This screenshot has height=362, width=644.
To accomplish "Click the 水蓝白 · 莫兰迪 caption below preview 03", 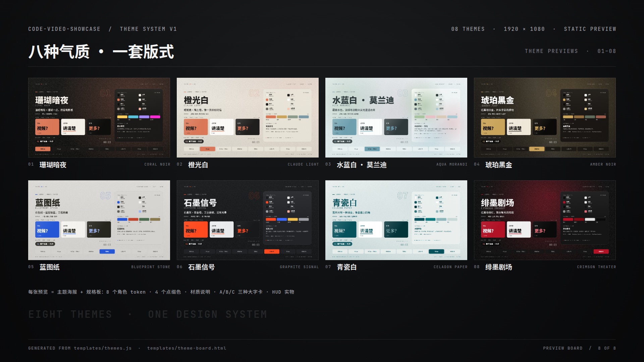I will click(362, 165).
